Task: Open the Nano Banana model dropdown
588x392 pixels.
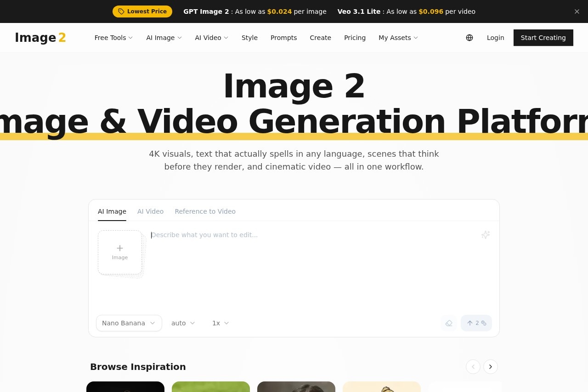Action: pyautogui.click(x=129, y=323)
